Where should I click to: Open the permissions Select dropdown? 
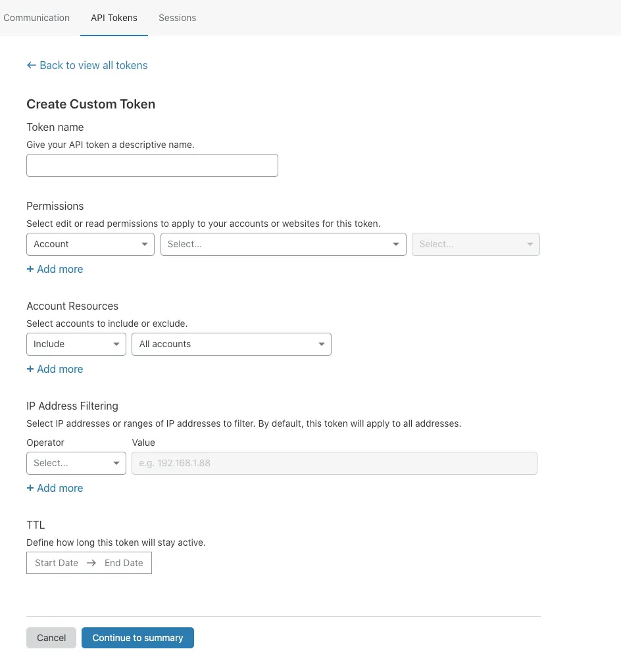283,244
